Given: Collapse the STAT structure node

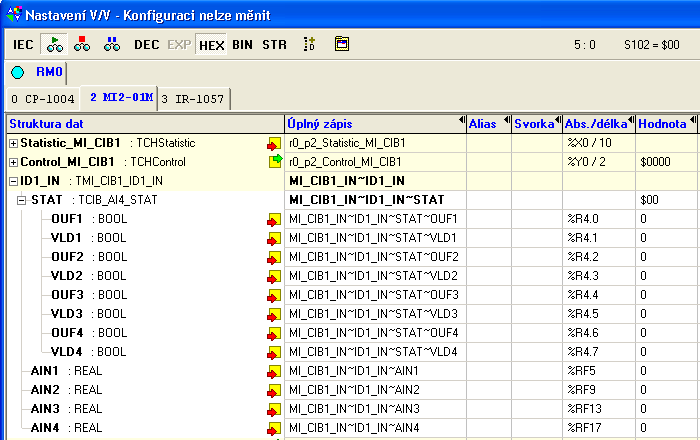Looking at the screenshot, I should [21, 200].
